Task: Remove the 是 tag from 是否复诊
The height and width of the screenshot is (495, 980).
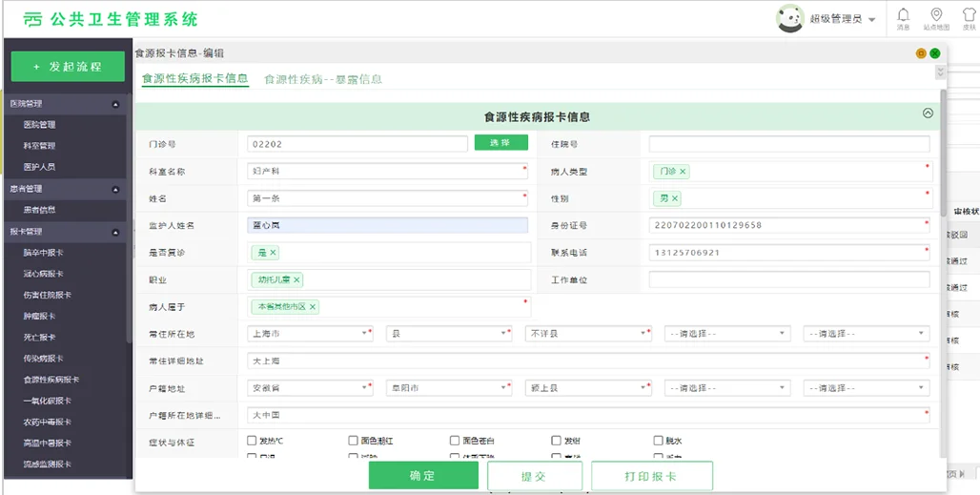Action: point(274,253)
